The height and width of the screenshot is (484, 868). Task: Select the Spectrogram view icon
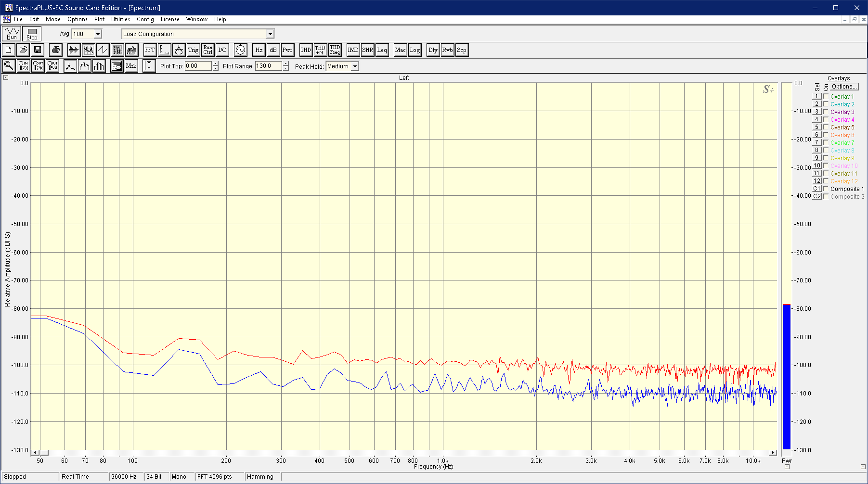pyautogui.click(x=117, y=50)
